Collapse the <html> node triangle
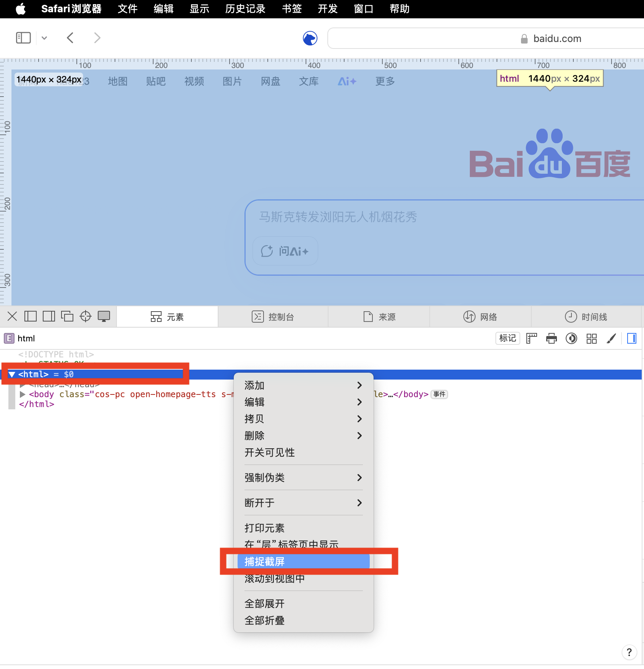 click(x=12, y=374)
